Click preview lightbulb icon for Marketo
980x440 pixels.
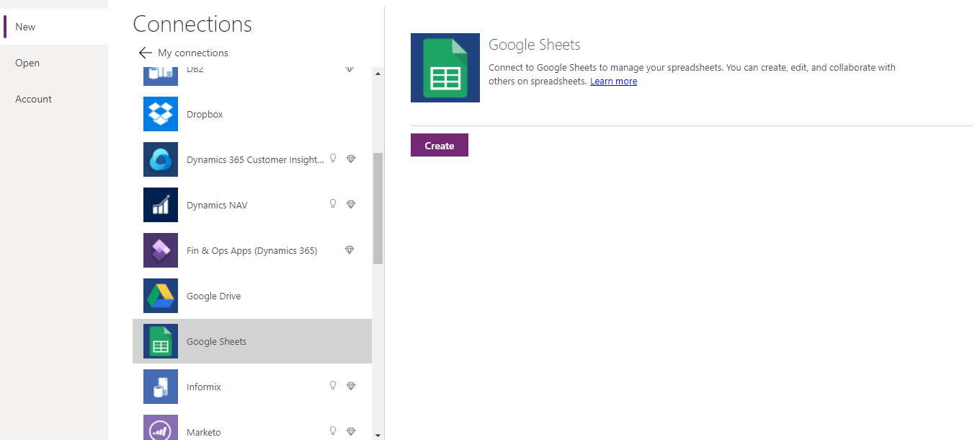click(x=333, y=431)
